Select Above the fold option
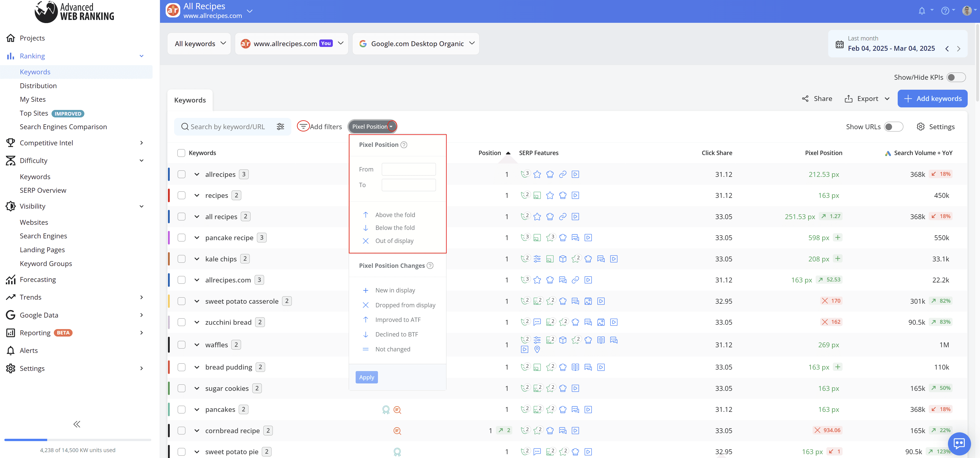980x458 pixels. 395,215
